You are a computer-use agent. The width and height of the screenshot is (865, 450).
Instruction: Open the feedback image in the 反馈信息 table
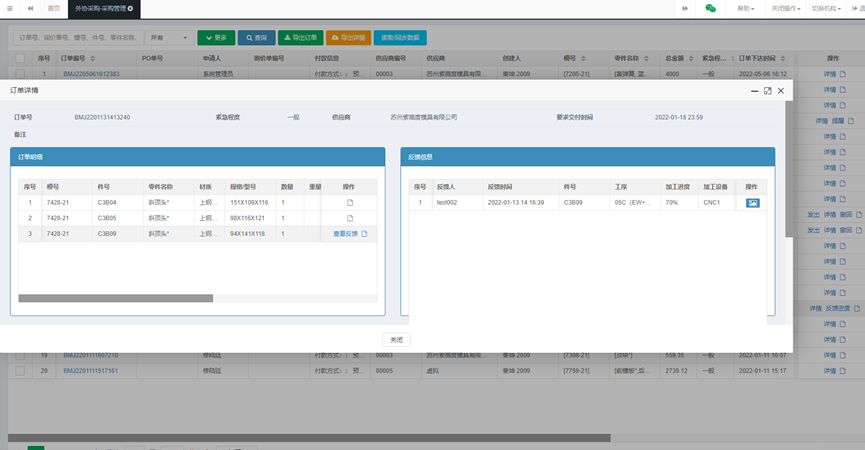(x=752, y=203)
